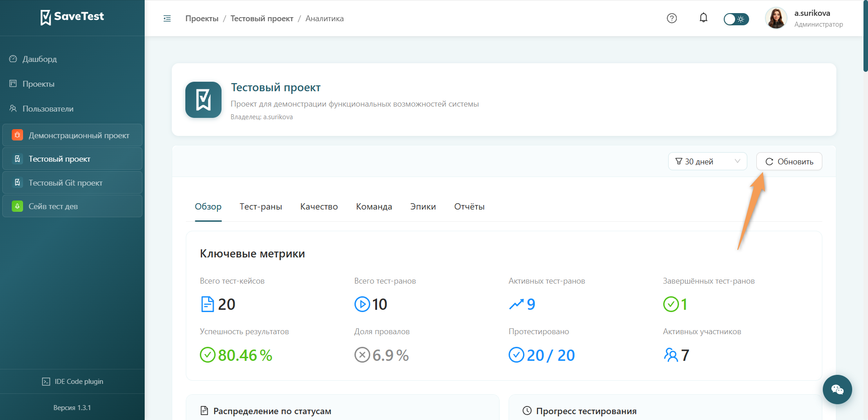Image resolution: width=868 pixels, height=420 pixels.
Task: Switch to Качество tab
Action: click(319, 206)
